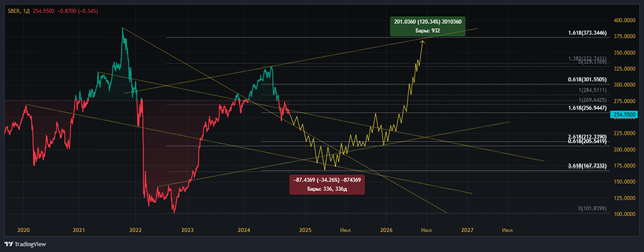Click the TradingView logo
The width and height of the screenshot is (644, 252).
[25, 244]
